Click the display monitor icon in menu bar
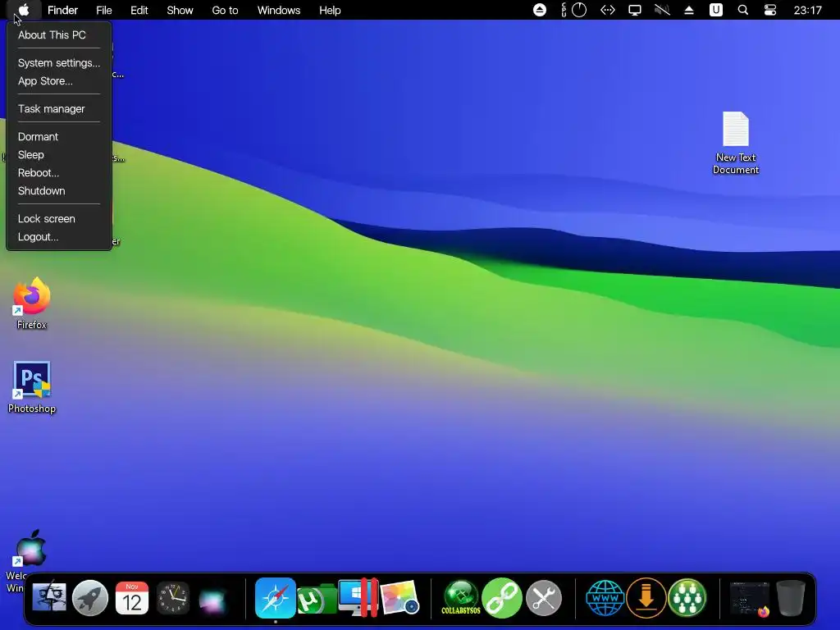Image resolution: width=840 pixels, height=630 pixels. tap(635, 10)
